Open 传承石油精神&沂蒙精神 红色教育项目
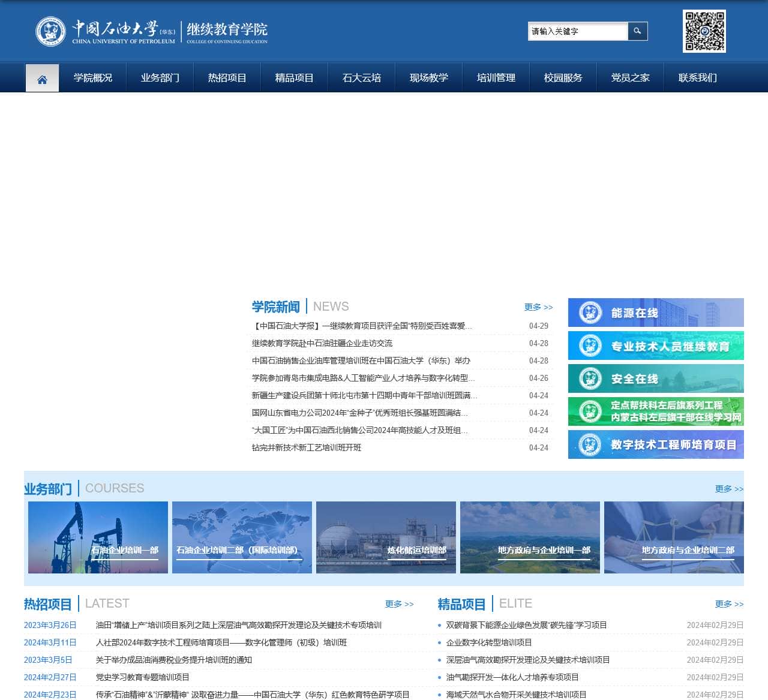The height and width of the screenshot is (700, 768). pyautogui.click(x=253, y=695)
